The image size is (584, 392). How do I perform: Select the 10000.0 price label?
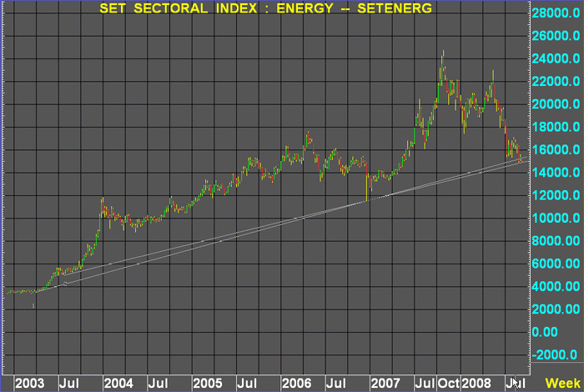pyautogui.click(x=556, y=219)
